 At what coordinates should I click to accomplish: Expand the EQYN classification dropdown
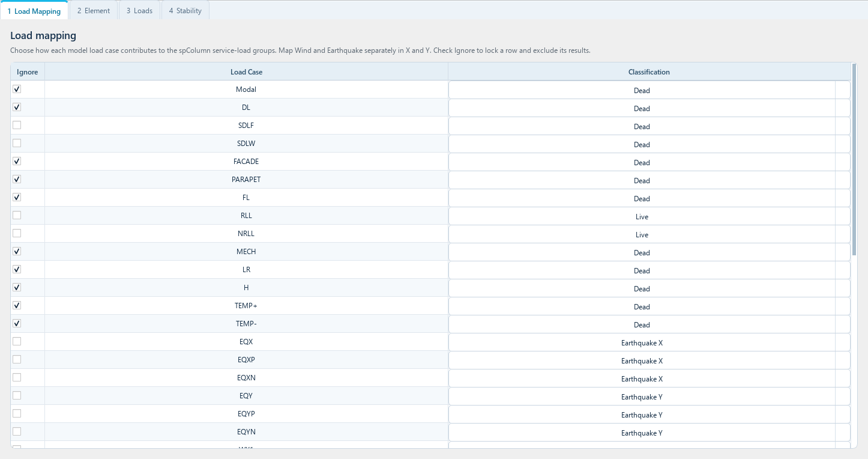click(649, 433)
